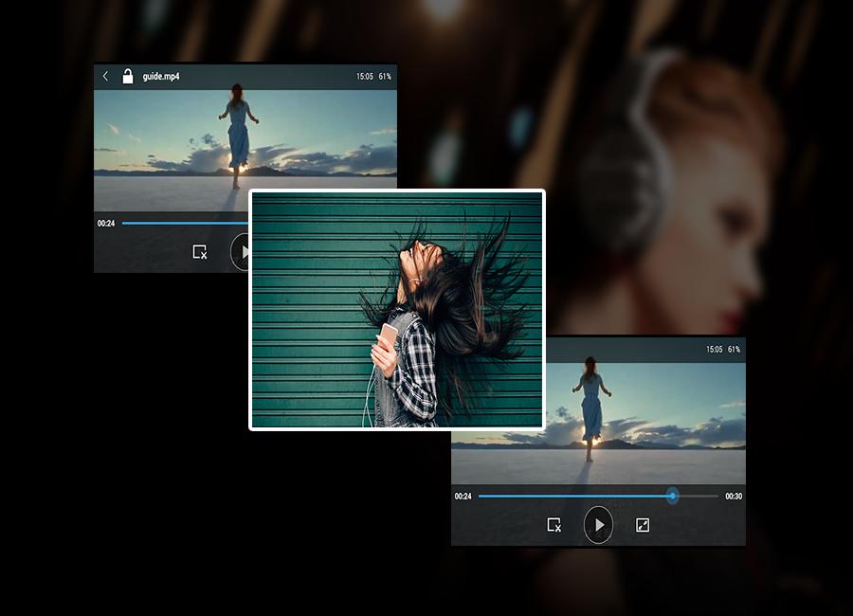Select the center photo of the woman with a phone
853x616 pixels.
click(396, 309)
